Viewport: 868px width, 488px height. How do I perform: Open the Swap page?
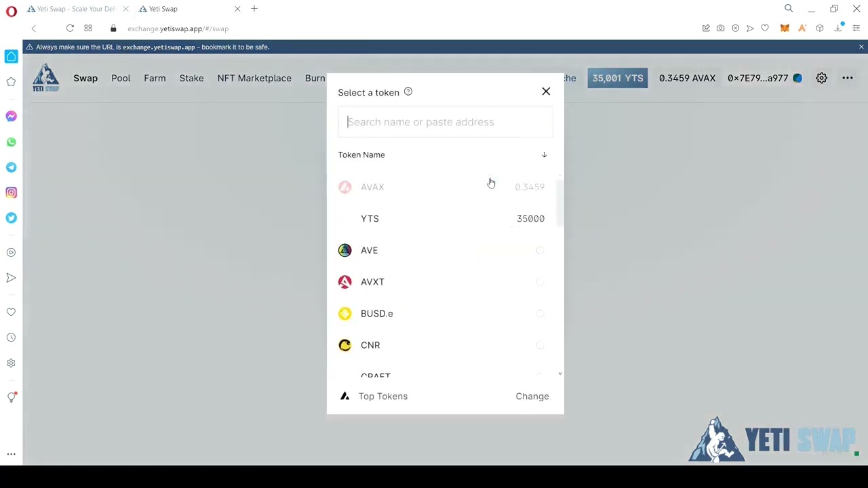pyautogui.click(x=85, y=78)
